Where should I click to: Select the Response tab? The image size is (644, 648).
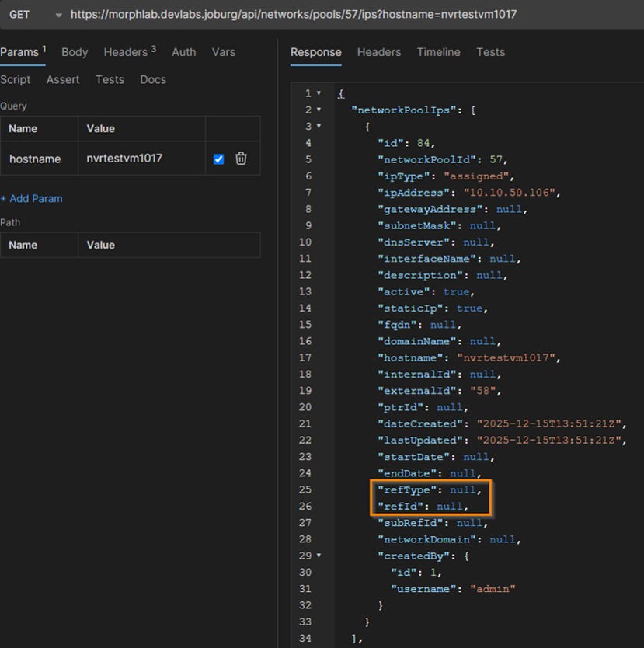coord(316,52)
